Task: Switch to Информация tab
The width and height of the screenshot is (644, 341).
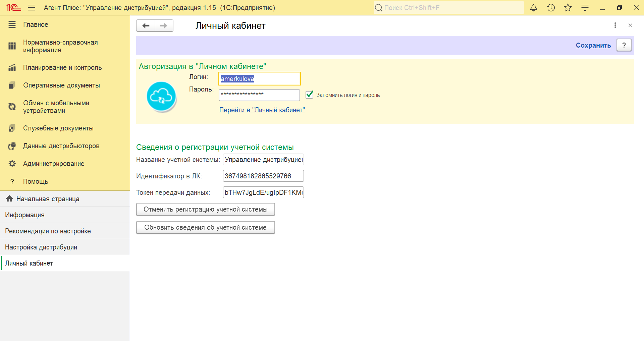Action: [x=65, y=215]
